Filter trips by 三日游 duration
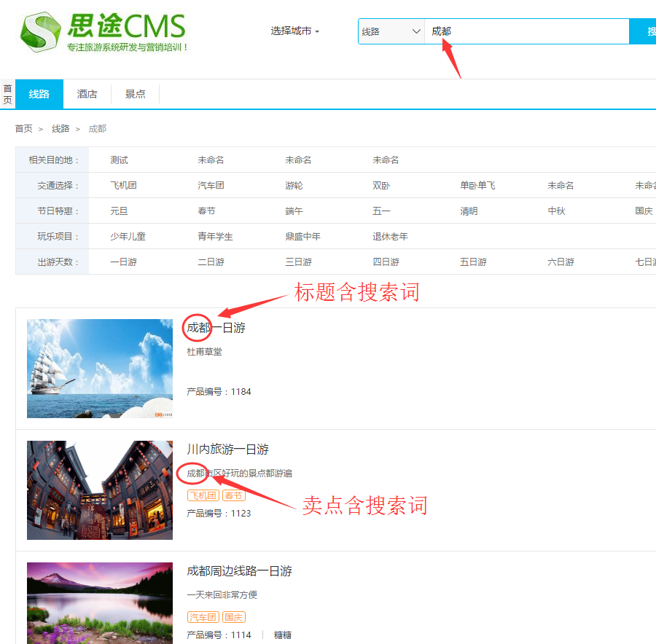Image resolution: width=656 pixels, height=644 pixels. (x=298, y=262)
